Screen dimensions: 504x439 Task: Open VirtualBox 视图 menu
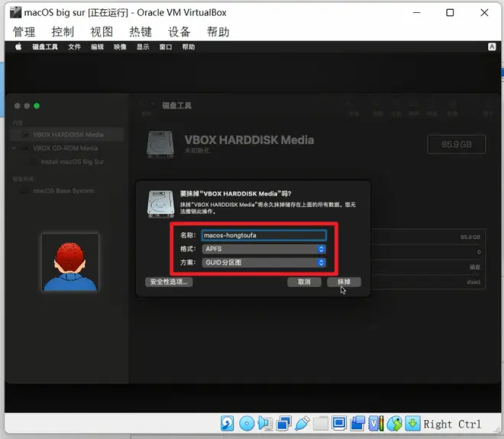(102, 32)
